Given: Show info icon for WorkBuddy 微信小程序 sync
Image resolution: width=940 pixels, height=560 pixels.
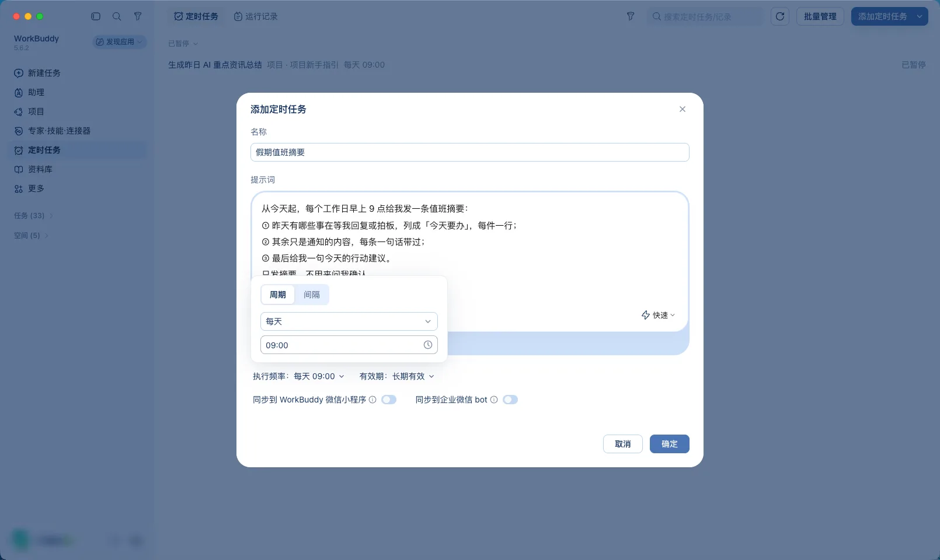Looking at the screenshot, I should click(372, 400).
